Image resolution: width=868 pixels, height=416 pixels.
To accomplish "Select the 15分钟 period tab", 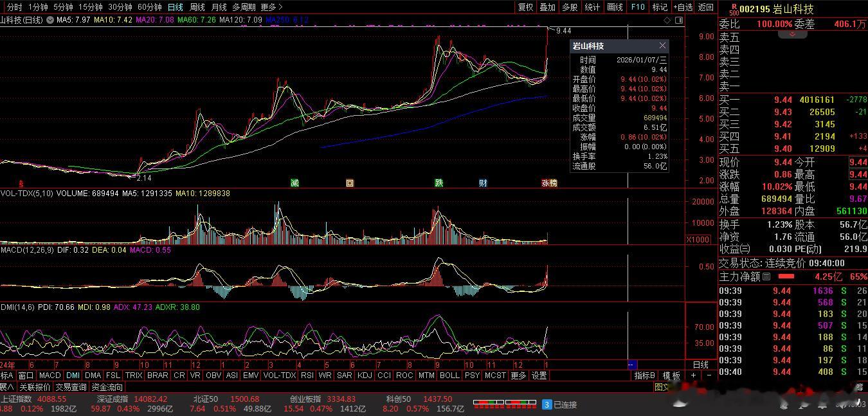I will [90, 7].
